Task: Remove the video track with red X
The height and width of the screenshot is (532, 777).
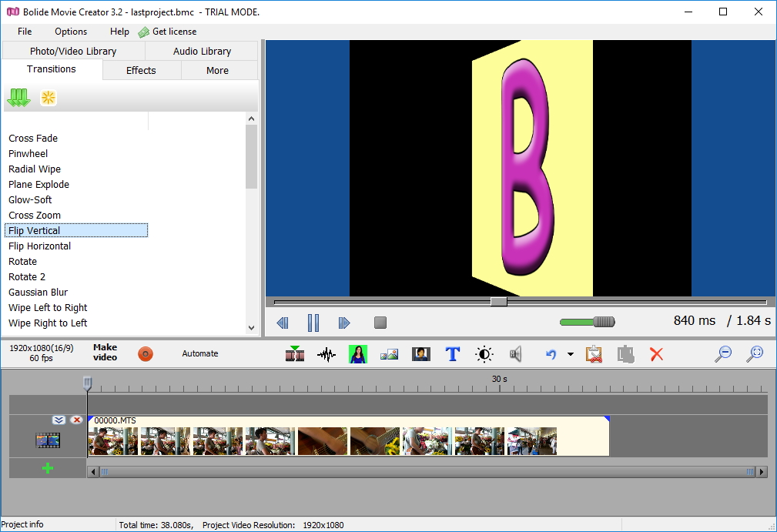Action: [76, 420]
